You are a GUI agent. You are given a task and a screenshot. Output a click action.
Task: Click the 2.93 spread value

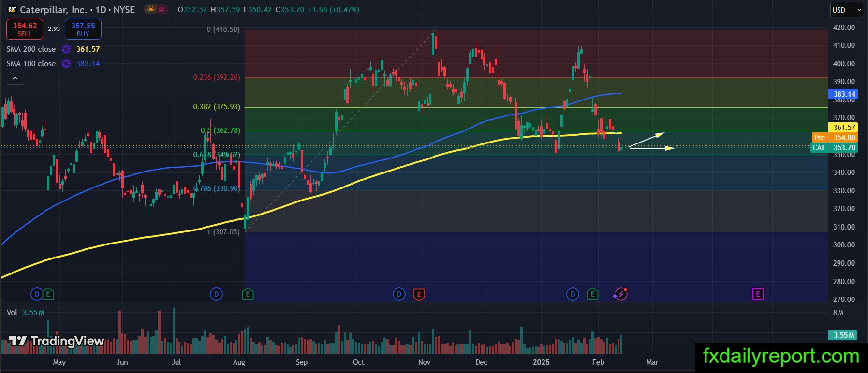(54, 29)
